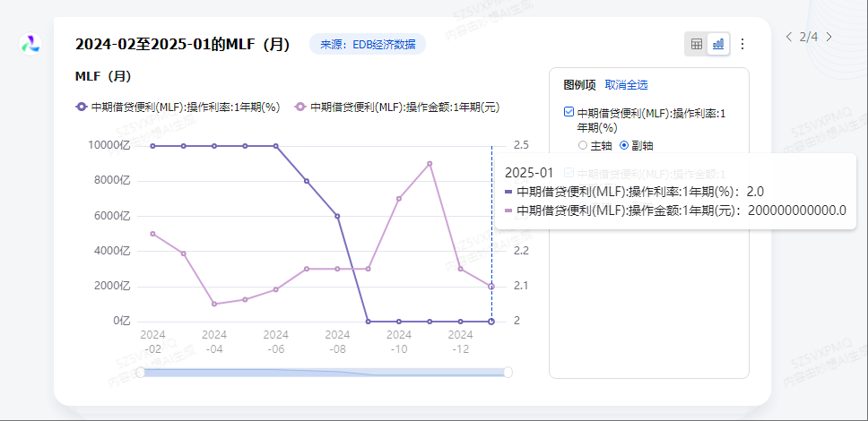The image size is (868, 421).
Task: Click the 2025-01 操作金额 data point
Action: [x=491, y=286]
